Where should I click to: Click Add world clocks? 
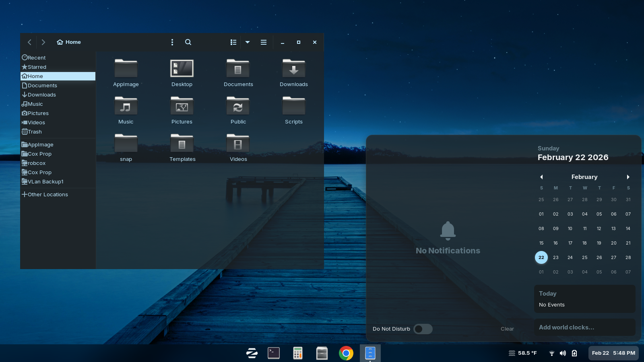[585, 327]
